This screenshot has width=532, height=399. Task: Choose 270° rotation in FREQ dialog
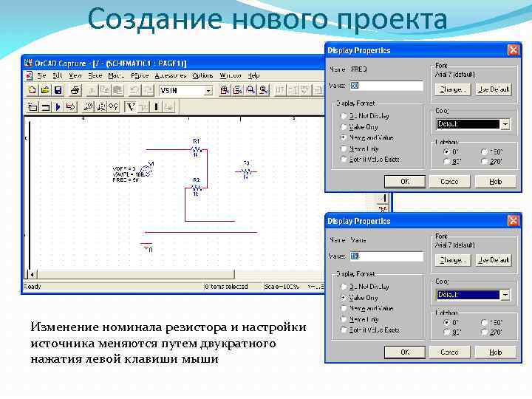coord(485,162)
